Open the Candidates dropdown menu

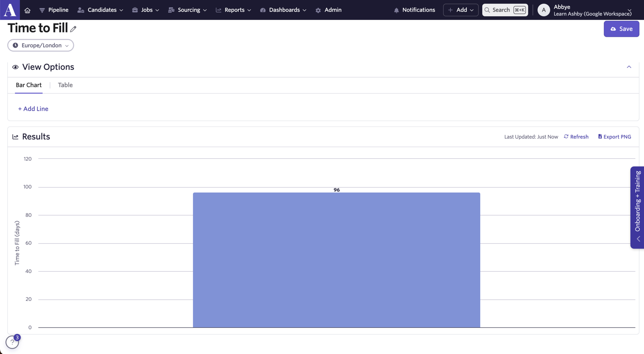coord(100,10)
